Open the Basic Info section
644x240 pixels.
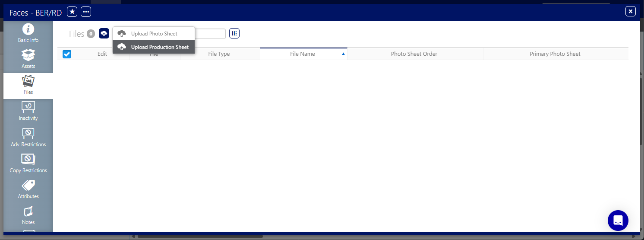[28, 34]
